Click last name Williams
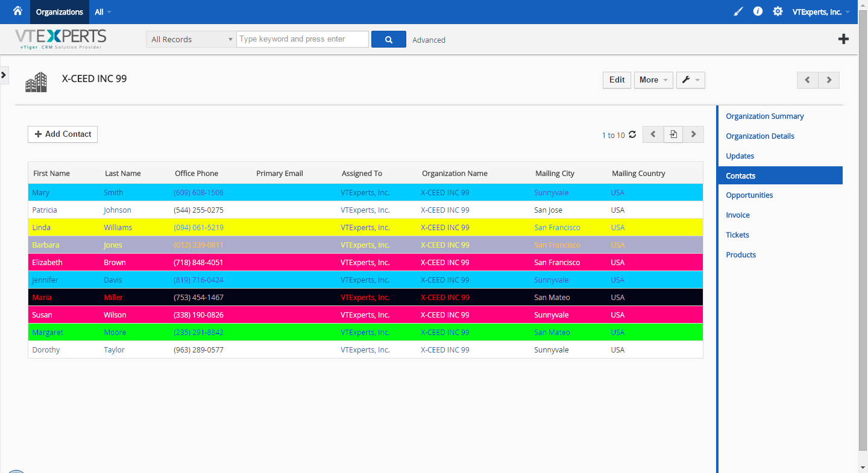This screenshot has width=868, height=473. coord(118,228)
